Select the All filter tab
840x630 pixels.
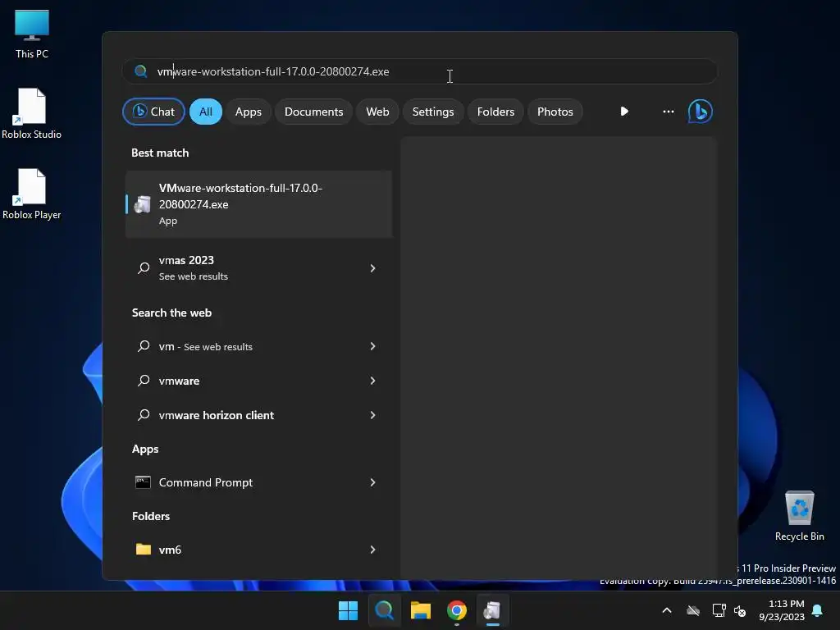(206, 112)
